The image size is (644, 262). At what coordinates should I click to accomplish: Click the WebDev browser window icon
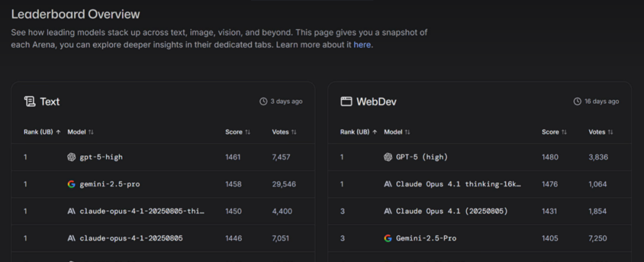[x=346, y=101]
